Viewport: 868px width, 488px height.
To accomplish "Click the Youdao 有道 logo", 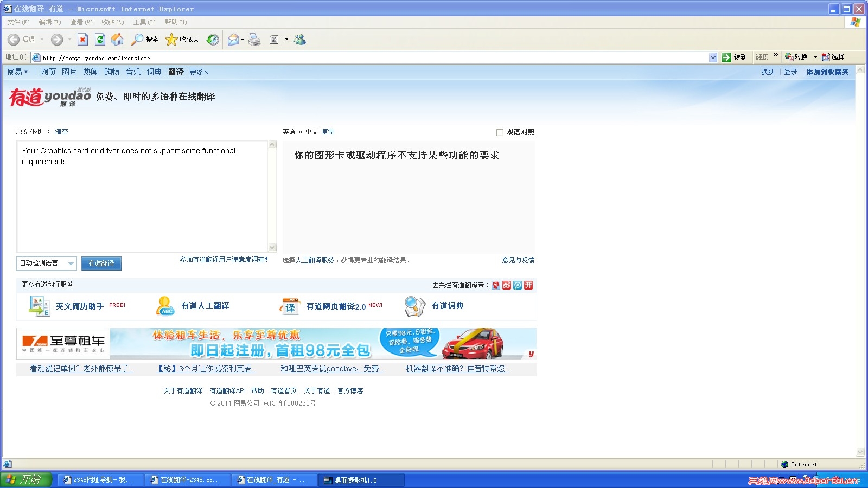I will [x=50, y=97].
